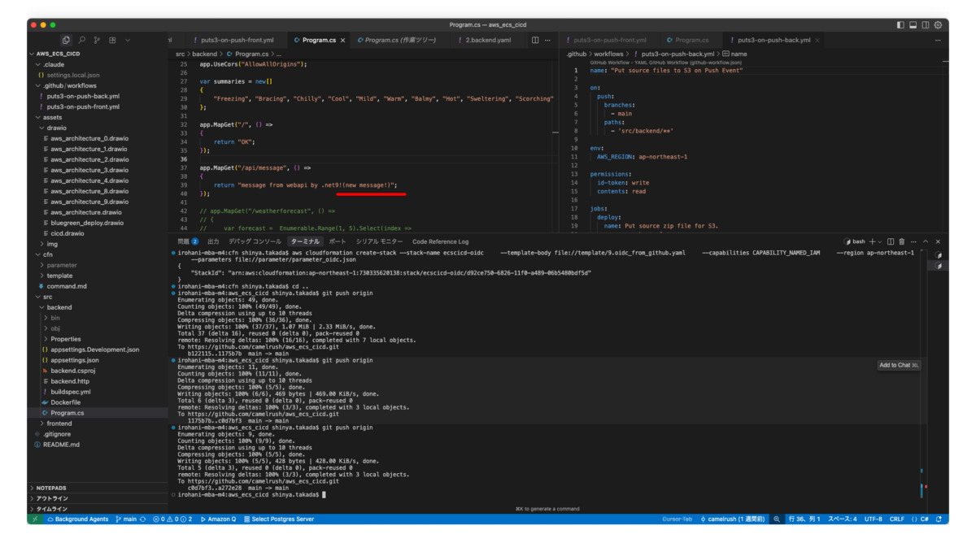
Task: Expand the template folder
Action: (x=97, y=276)
